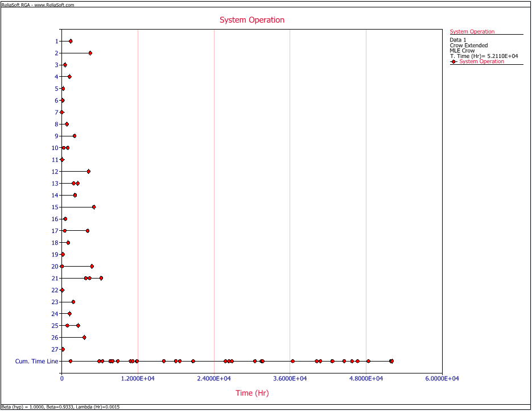Click the Time (Hr) x-axis title
This screenshot has width=532, height=411.
coord(252,393)
